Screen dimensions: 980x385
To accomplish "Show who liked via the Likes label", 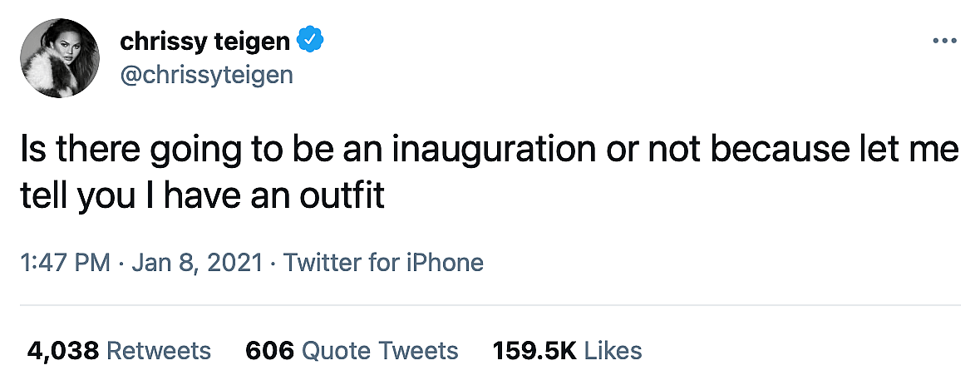I will pyautogui.click(x=613, y=350).
